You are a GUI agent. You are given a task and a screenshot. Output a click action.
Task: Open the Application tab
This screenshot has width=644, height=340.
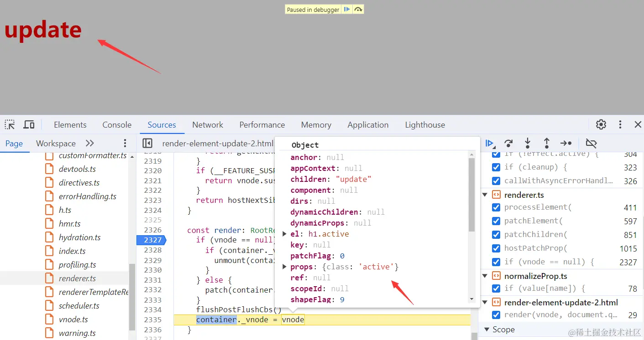coord(368,124)
